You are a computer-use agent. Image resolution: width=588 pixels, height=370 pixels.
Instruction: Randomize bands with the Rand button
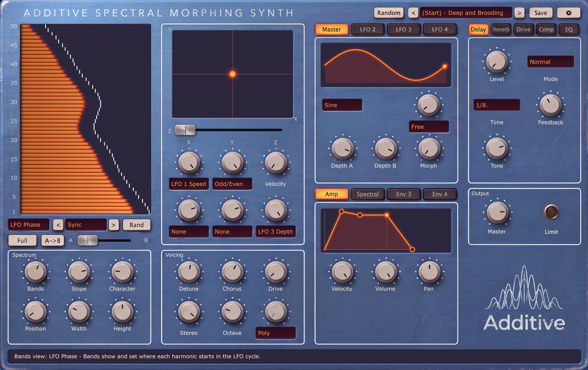(x=137, y=225)
